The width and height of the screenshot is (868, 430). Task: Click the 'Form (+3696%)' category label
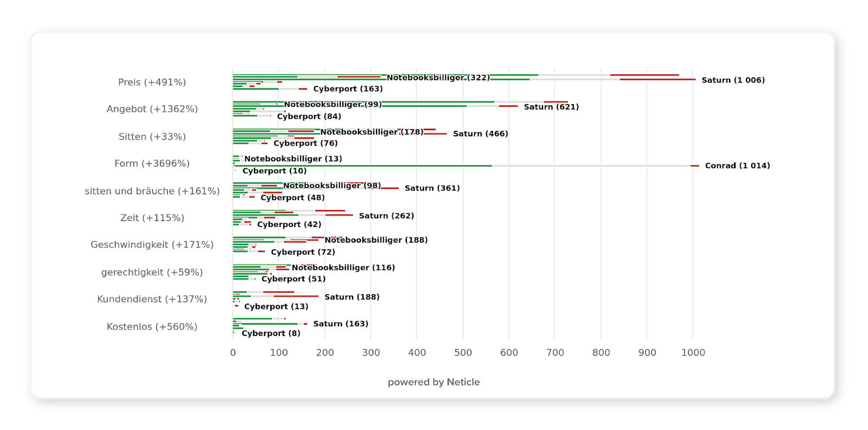point(152,163)
